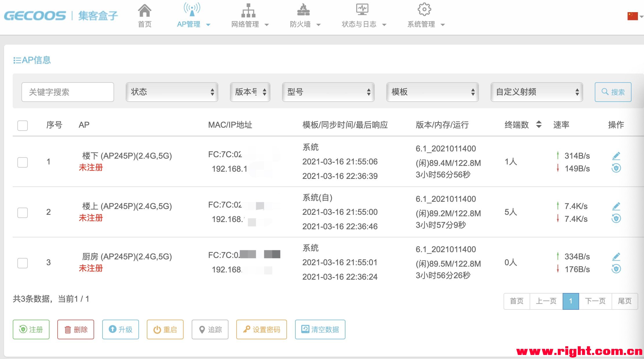The width and height of the screenshot is (644, 359).
Task: Click the network topology icon
Action: coord(248,10)
